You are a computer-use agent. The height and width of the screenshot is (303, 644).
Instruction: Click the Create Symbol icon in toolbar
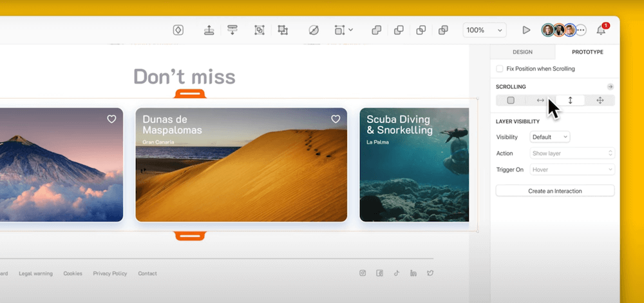pyautogui.click(x=178, y=30)
